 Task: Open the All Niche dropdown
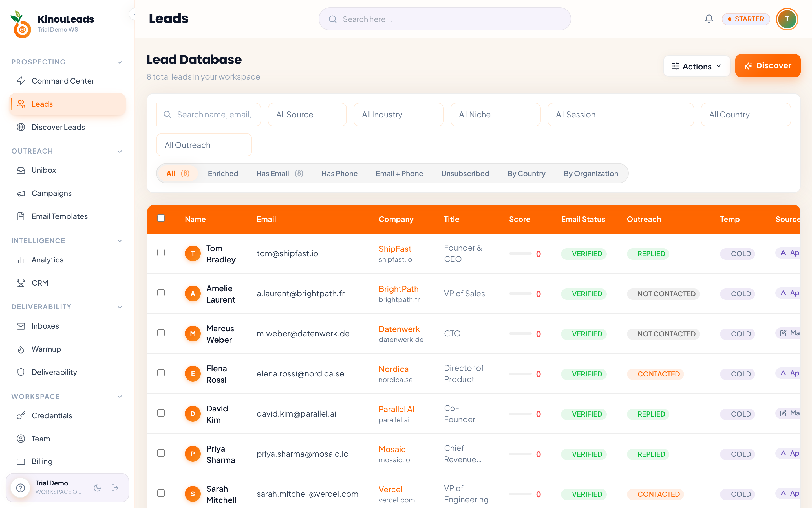coord(495,115)
